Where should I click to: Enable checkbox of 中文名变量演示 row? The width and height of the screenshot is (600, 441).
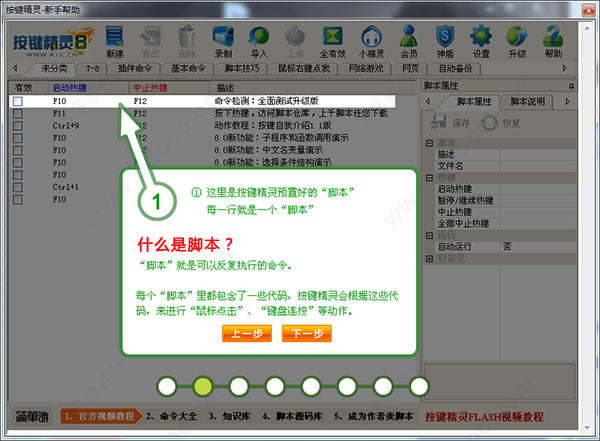click(18, 150)
